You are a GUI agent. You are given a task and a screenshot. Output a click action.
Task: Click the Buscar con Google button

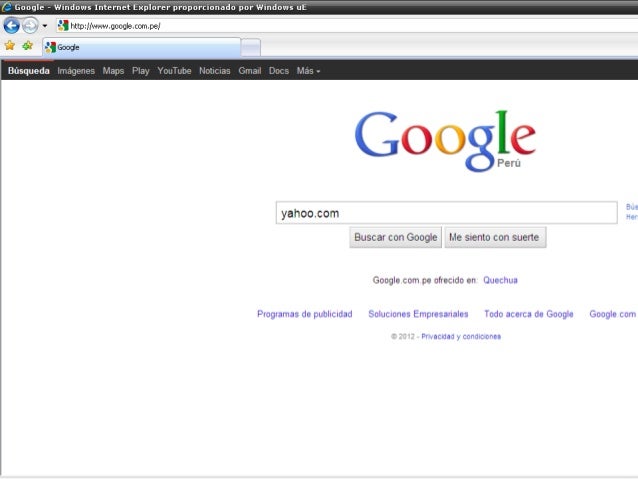point(395,237)
